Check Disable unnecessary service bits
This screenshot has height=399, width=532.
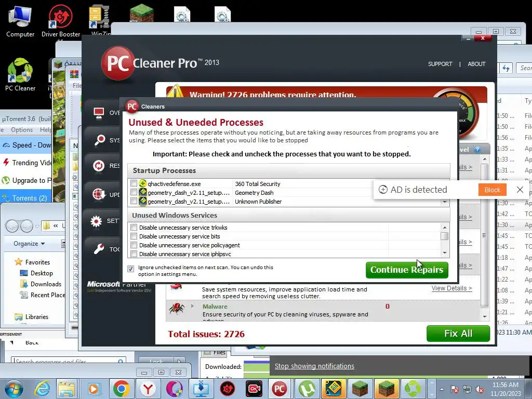pyautogui.click(x=134, y=236)
